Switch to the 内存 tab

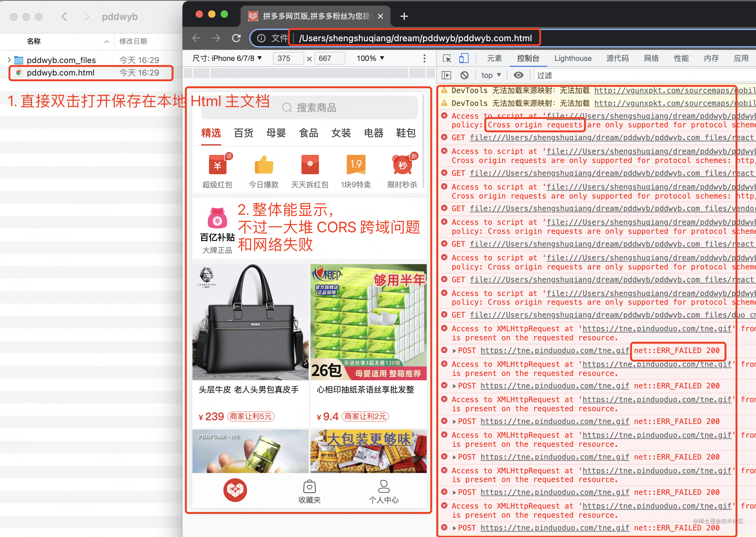[x=711, y=58]
